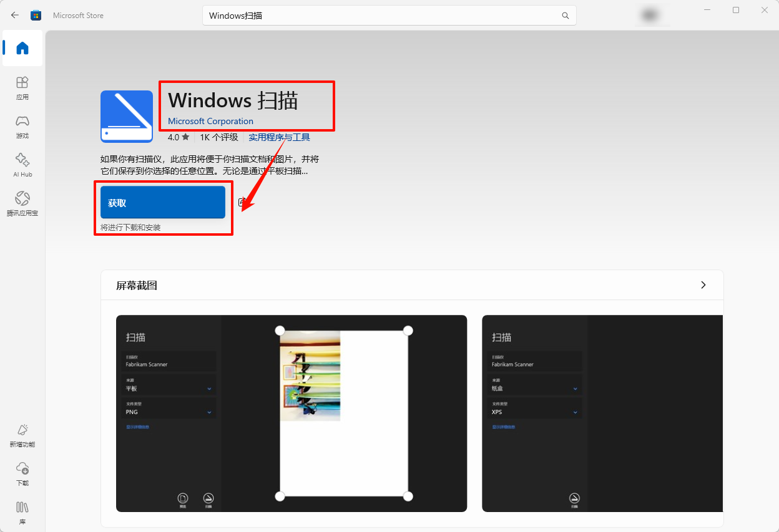Click the search magnifier icon
The width and height of the screenshot is (779, 532).
(x=566, y=16)
